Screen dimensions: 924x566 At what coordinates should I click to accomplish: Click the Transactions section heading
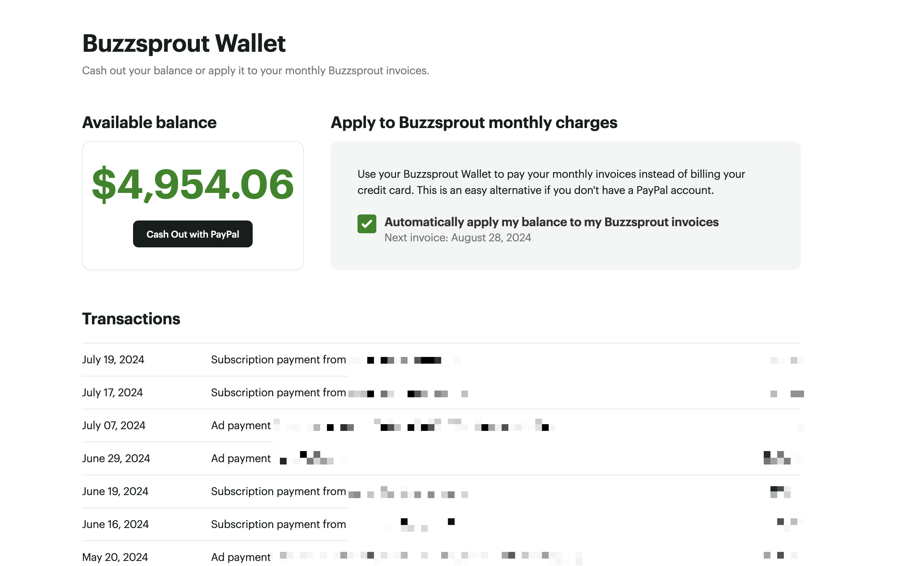131,319
